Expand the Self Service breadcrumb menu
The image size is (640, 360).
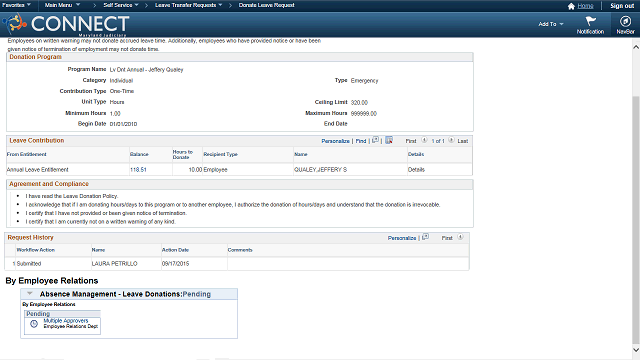pyautogui.click(x=121, y=5)
